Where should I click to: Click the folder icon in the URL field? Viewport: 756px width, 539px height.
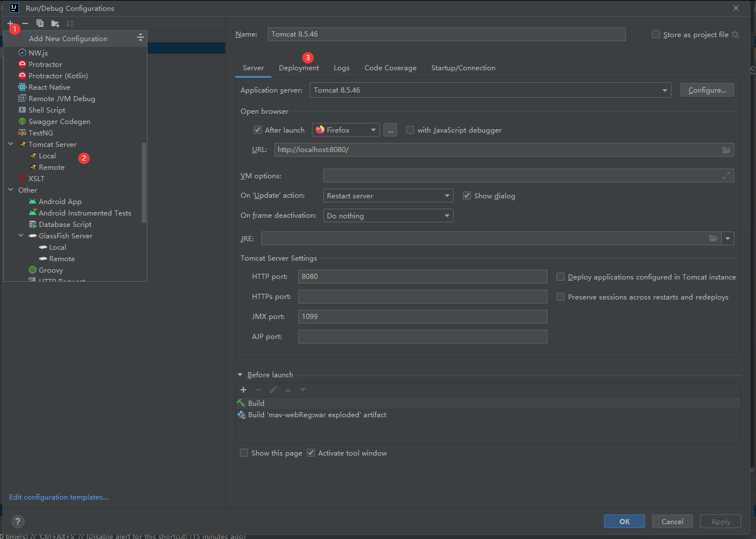click(726, 150)
